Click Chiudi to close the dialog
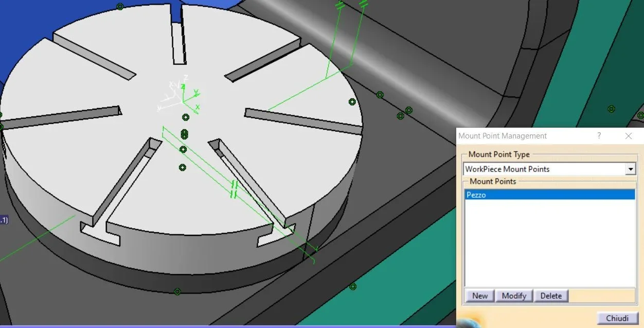644x328 pixels. 617,318
